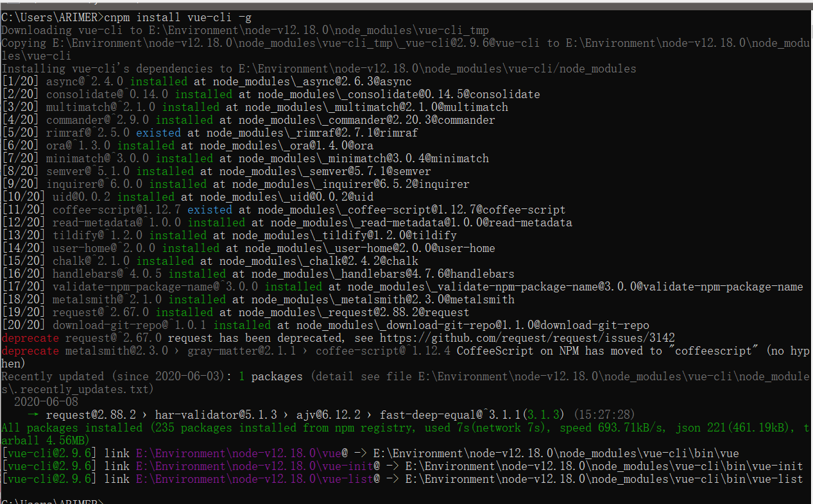The image size is (813, 504).
Task: Click the 'Recently updated (since 2020-06-03)' text
Action: 117,376
